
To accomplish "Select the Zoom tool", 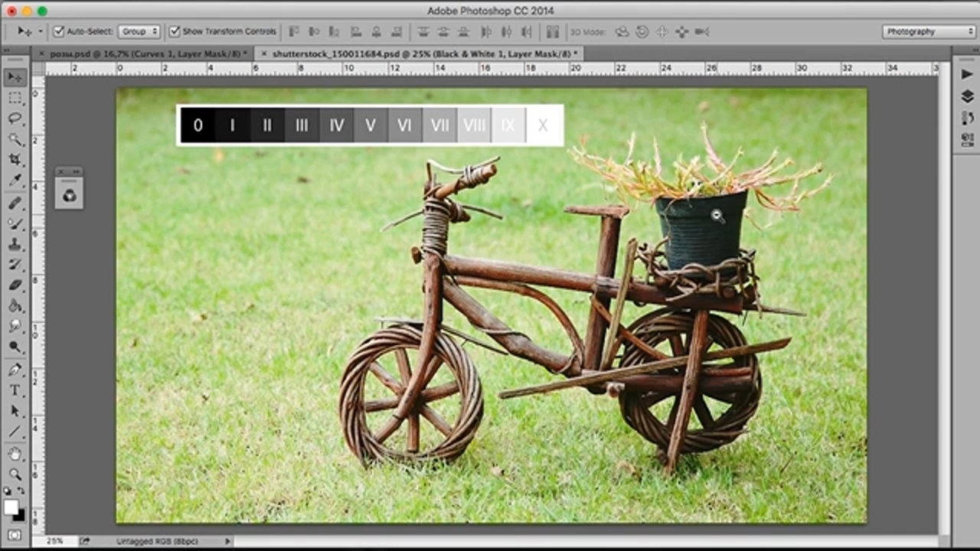I will tap(15, 474).
